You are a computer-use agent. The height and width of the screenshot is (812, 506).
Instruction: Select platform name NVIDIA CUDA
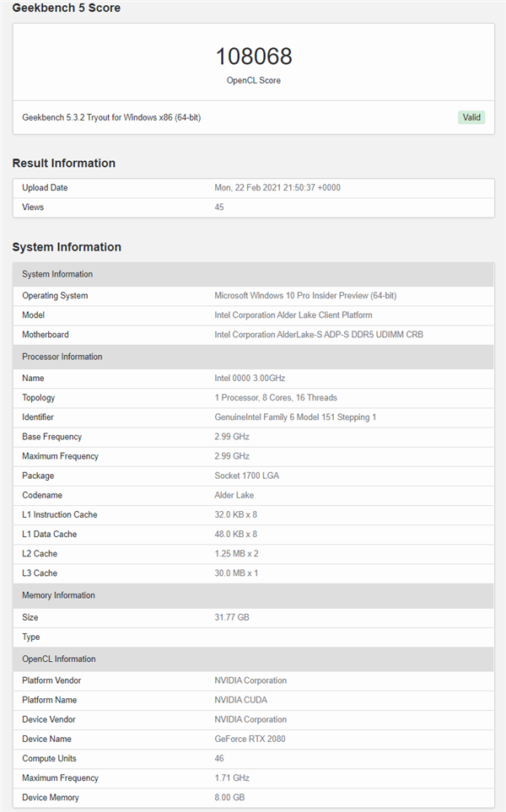click(241, 700)
